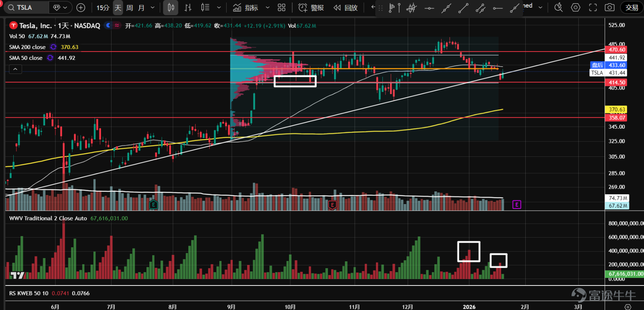Select volume candles chart style icon
This screenshot has height=310, width=644.
coord(205,8)
